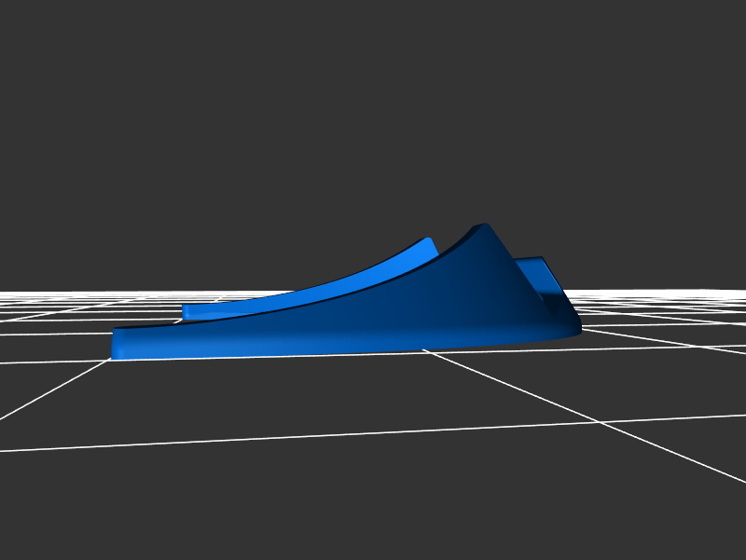Select the diagonal grid line in the bottom-right corner
This screenshot has height=560, width=746.
(x=690, y=458)
